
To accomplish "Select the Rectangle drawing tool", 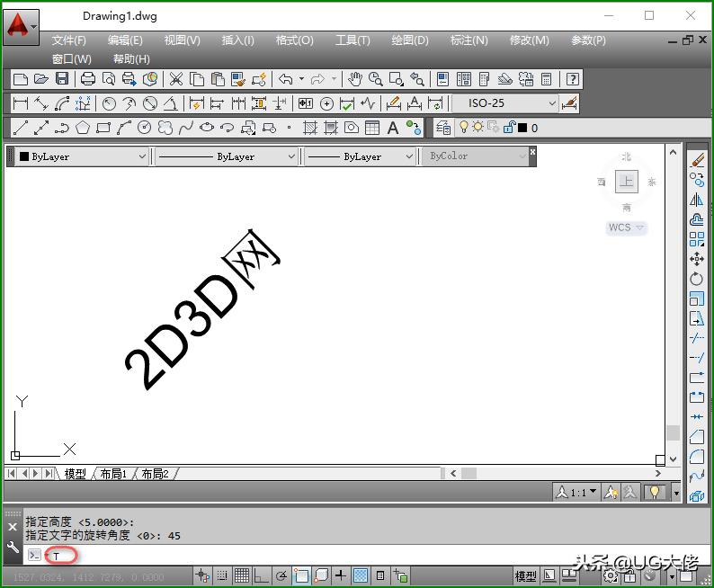I will click(103, 128).
